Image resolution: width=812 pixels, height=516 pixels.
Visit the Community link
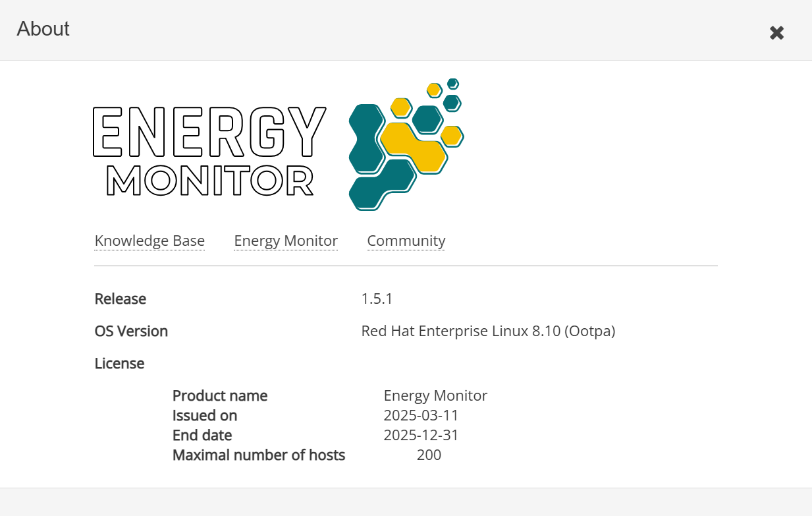pyautogui.click(x=406, y=241)
